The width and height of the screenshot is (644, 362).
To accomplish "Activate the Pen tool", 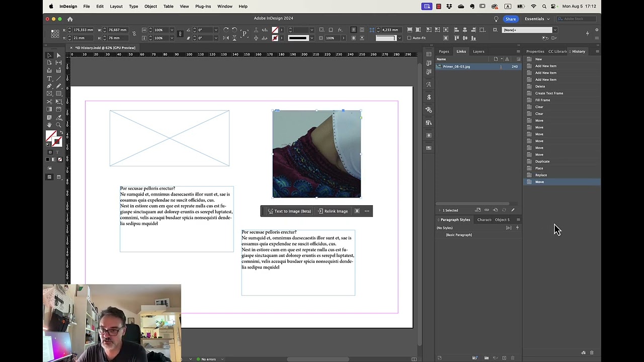I will point(49,85).
